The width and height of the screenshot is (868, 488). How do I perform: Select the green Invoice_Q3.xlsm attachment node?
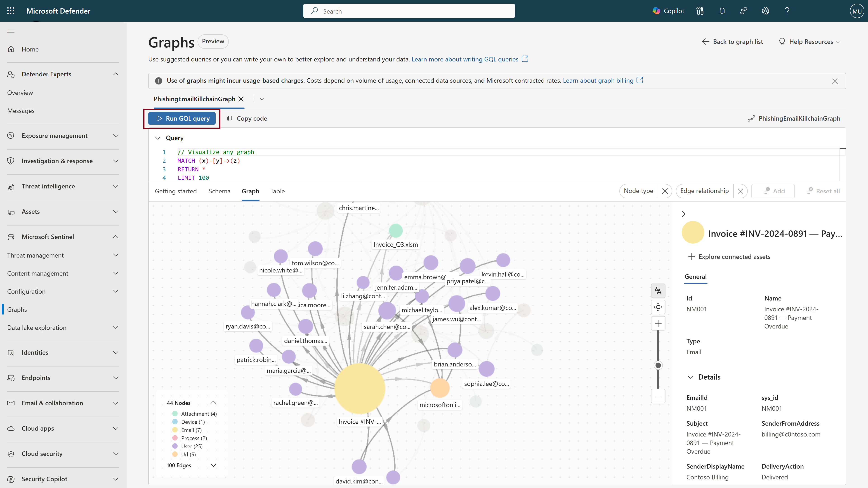point(396,231)
